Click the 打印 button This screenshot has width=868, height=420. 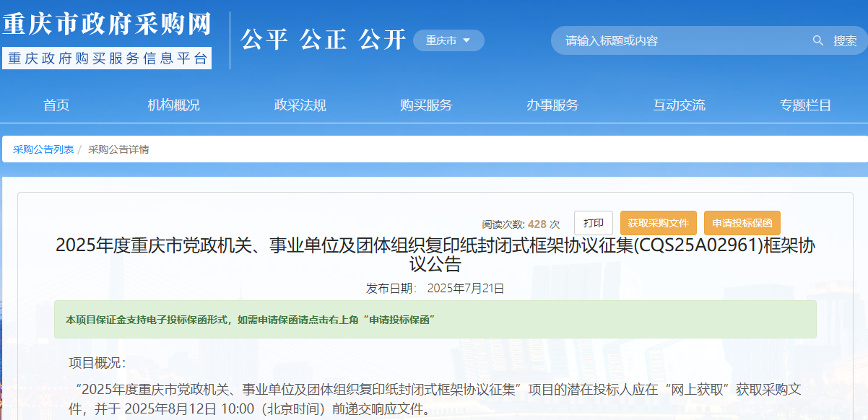pyautogui.click(x=594, y=223)
